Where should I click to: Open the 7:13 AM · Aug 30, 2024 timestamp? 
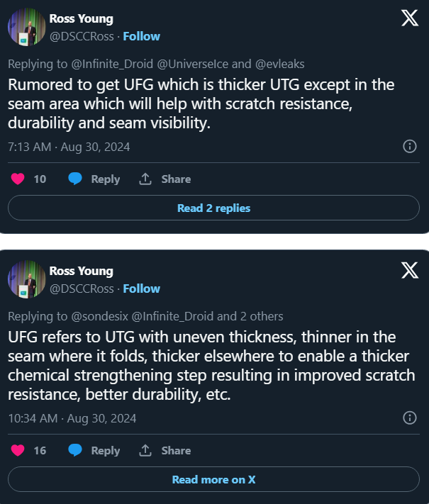tap(69, 147)
